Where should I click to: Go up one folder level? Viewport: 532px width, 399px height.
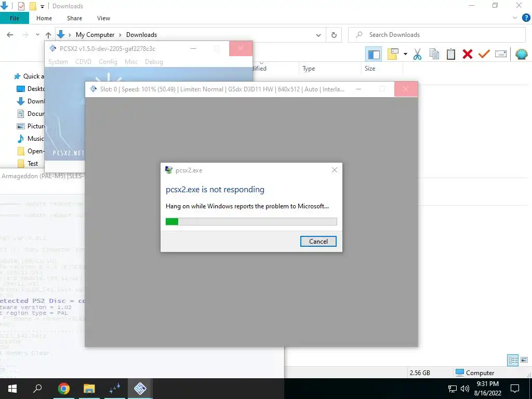[x=48, y=35]
